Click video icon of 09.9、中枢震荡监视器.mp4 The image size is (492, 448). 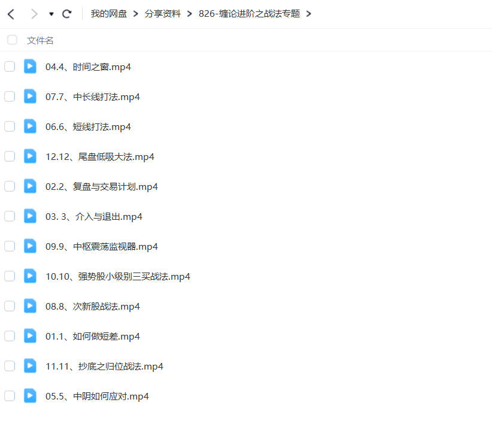click(x=30, y=246)
